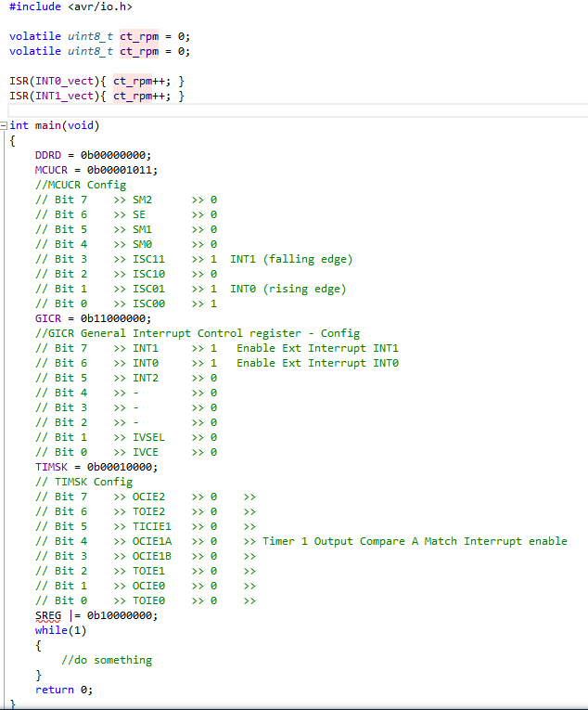Viewport: 588px width, 710px height.
Task: Click the INT2 bit 5 comment
Action: (126, 378)
